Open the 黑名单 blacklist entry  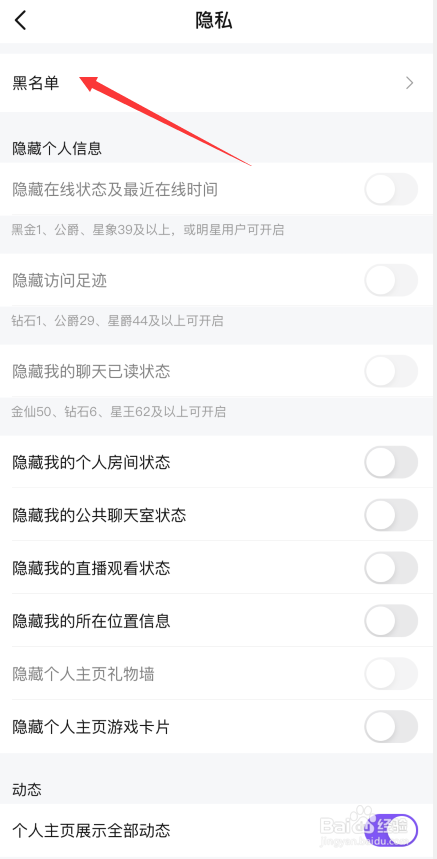pos(218,83)
